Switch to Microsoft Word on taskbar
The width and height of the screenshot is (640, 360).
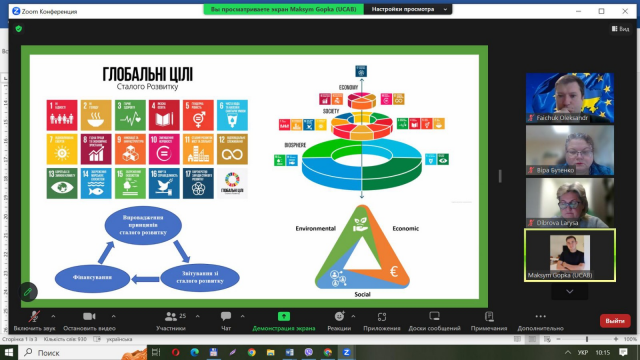289,352
